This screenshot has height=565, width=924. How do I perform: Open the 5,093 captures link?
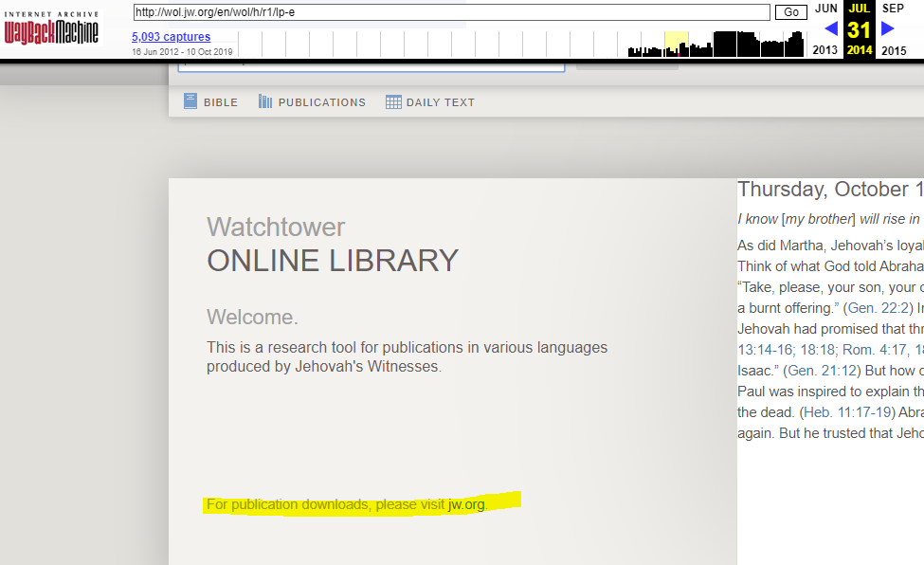pyautogui.click(x=171, y=37)
